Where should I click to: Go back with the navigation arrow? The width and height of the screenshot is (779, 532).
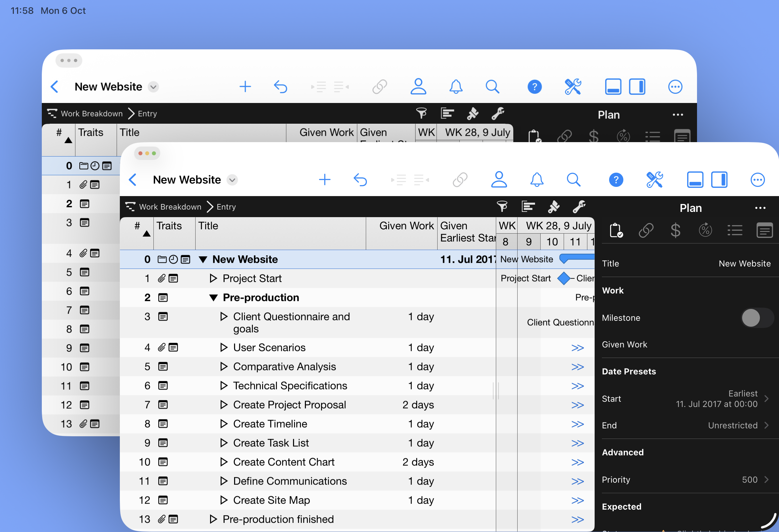coord(133,180)
